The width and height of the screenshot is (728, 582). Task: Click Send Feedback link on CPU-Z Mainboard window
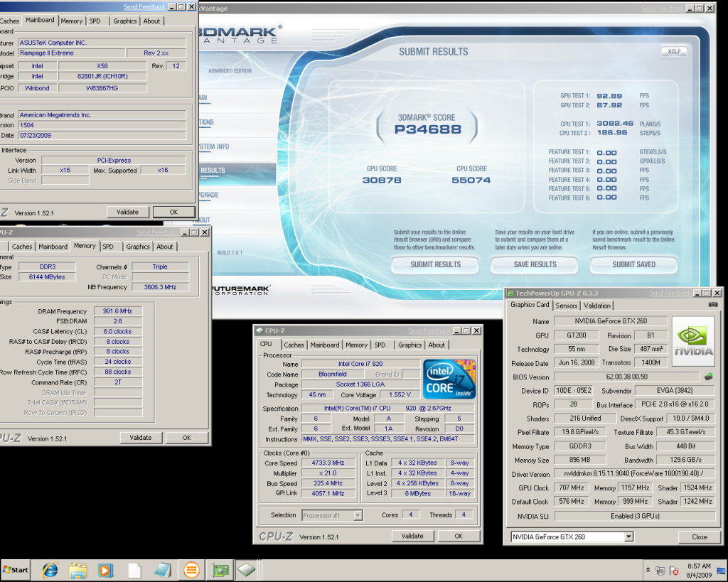tap(144, 7)
